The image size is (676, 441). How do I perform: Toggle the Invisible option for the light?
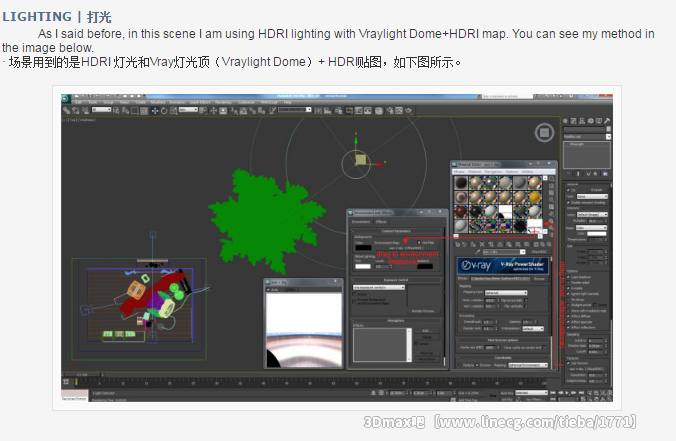[x=568, y=288]
